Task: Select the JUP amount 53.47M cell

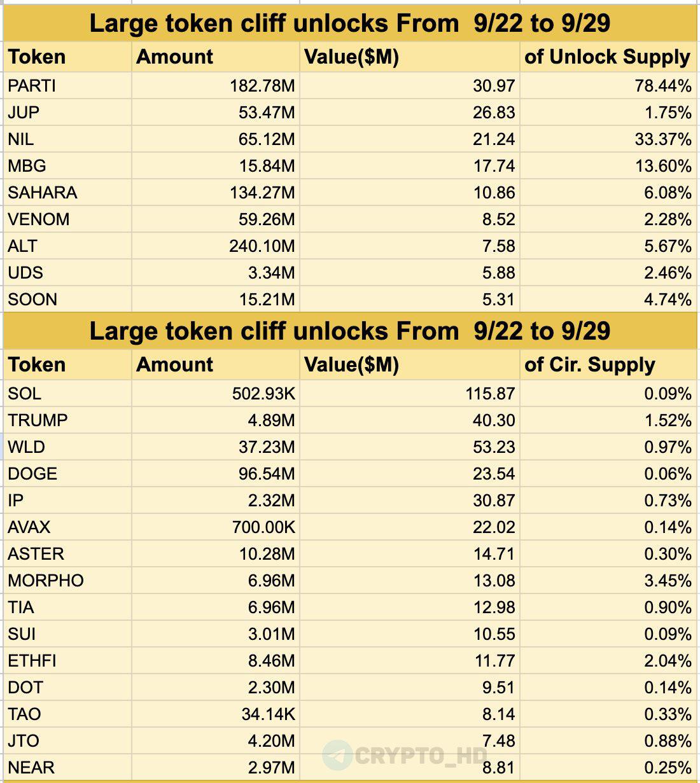Action: pos(215,112)
